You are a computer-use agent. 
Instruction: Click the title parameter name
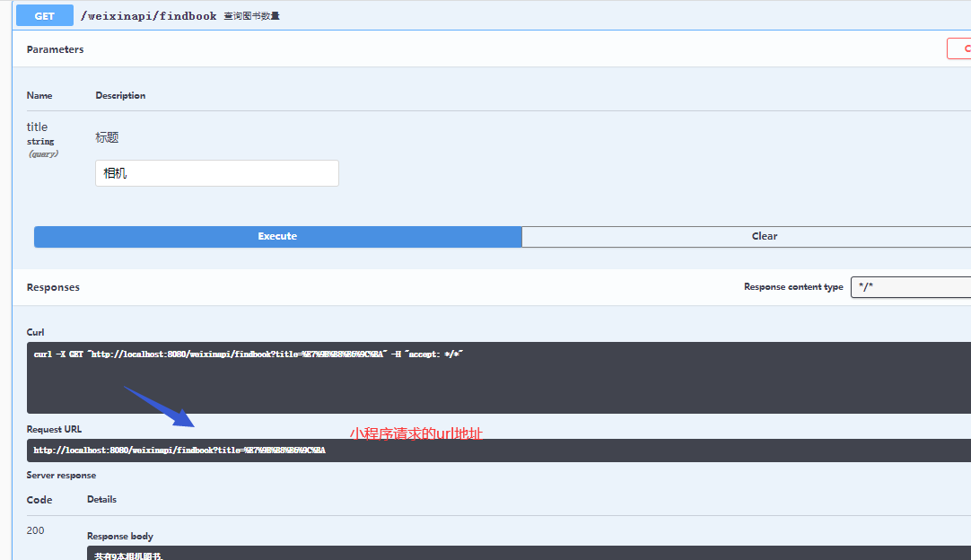[x=37, y=127]
